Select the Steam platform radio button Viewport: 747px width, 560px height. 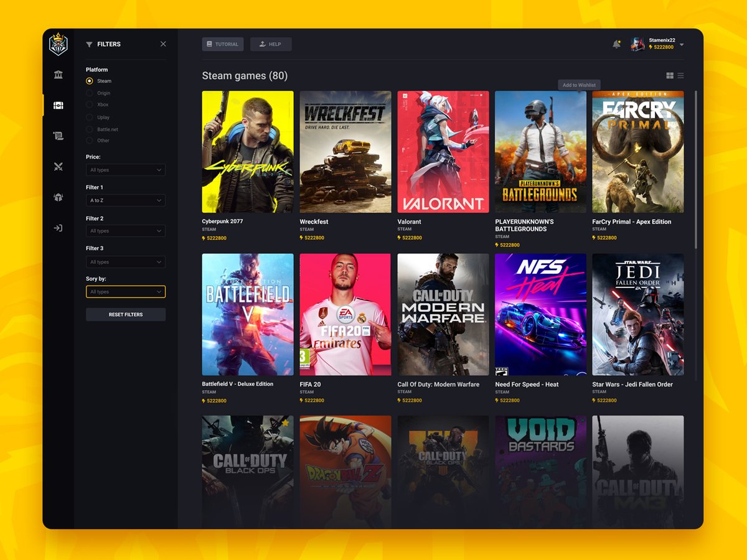[88, 81]
